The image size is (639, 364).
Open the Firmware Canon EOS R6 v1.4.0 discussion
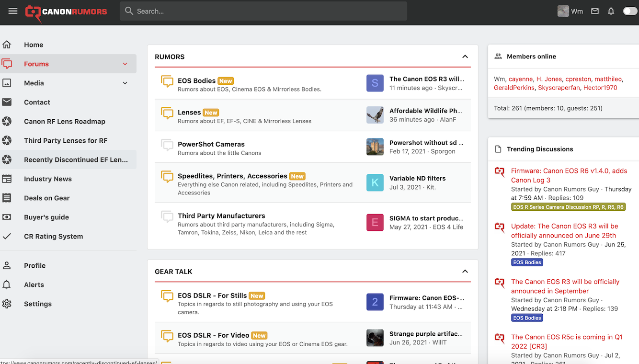[x=569, y=175]
